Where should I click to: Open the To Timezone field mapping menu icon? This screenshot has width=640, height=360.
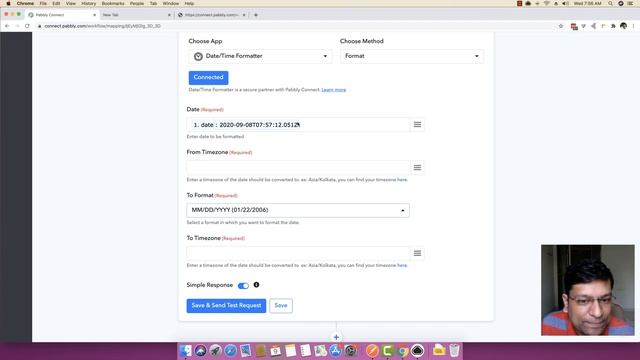417,253
